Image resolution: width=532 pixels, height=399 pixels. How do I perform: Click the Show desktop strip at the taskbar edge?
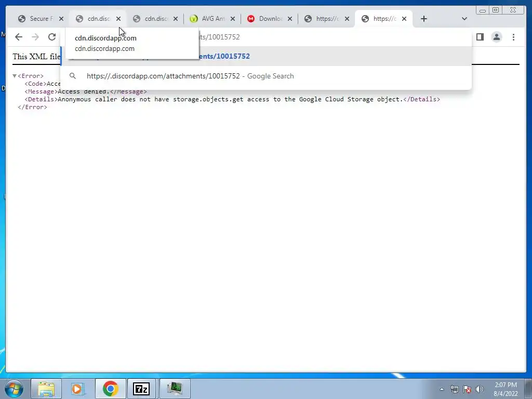tap(528, 389)
